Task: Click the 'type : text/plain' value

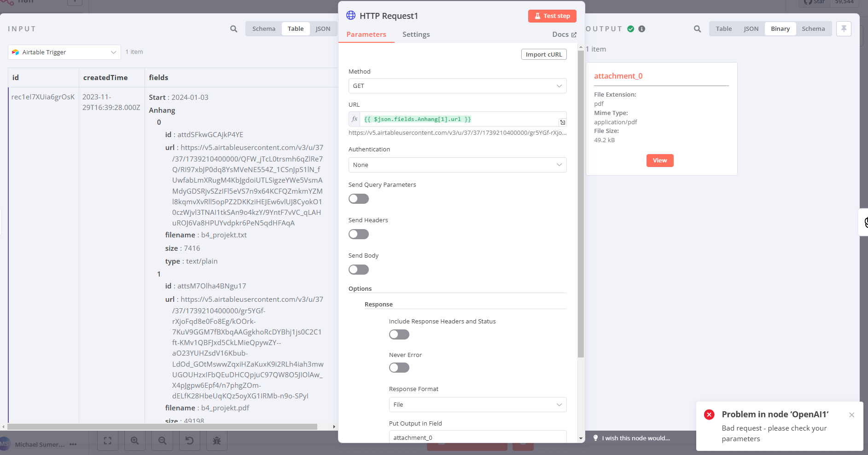Action: tap(192, 261)
